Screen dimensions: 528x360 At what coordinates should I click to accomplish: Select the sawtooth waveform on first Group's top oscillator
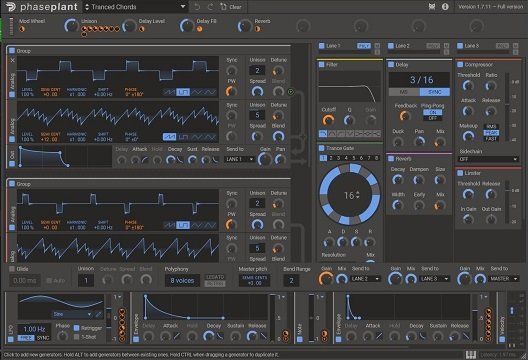[169, 92]
